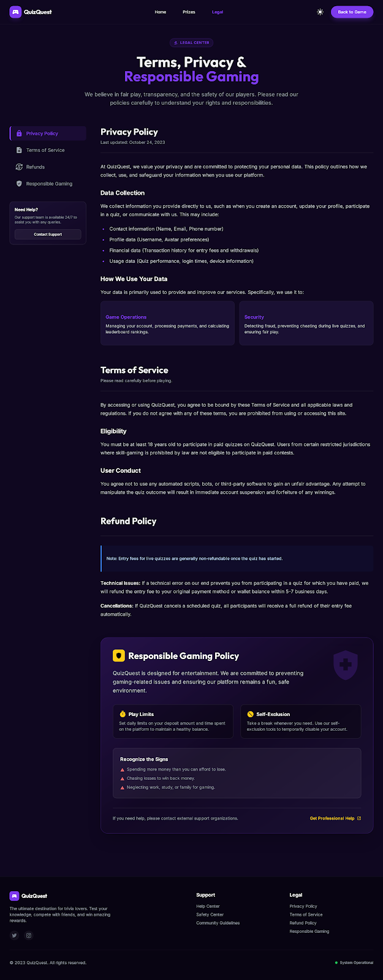Open the Instagram icon in footer
The image size is (383, 980).
point(29,935)
